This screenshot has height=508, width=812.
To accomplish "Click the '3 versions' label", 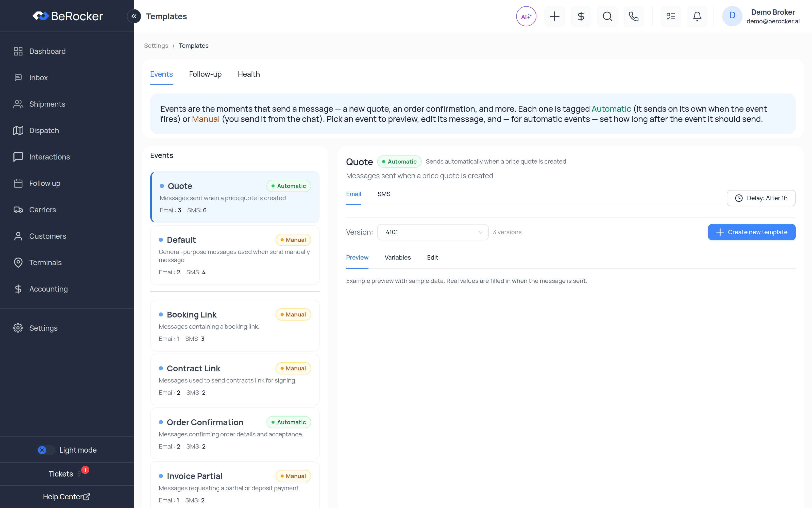I will coord(507,232).
